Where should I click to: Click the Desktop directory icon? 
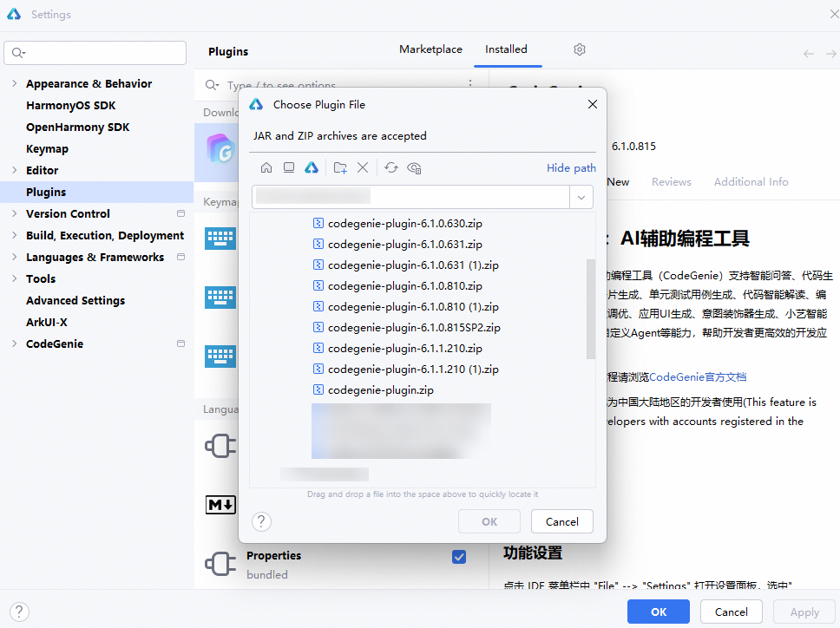(289, 167)
